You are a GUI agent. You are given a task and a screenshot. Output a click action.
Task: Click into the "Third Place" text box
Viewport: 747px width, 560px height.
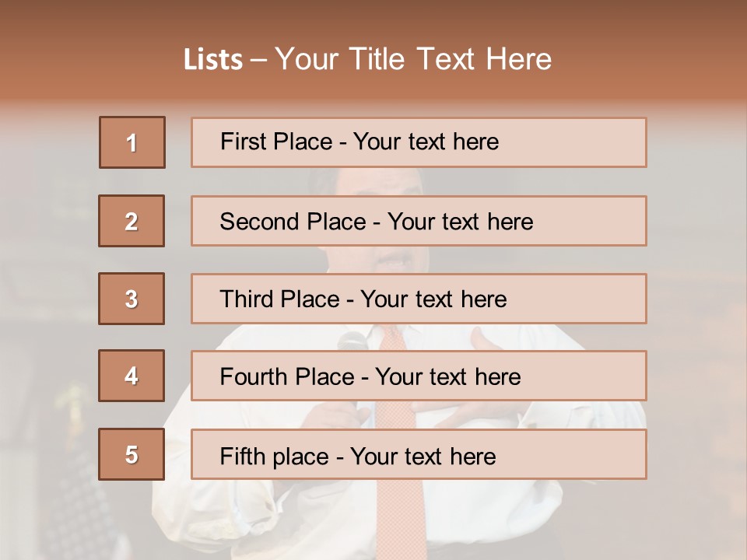point(419,299)
